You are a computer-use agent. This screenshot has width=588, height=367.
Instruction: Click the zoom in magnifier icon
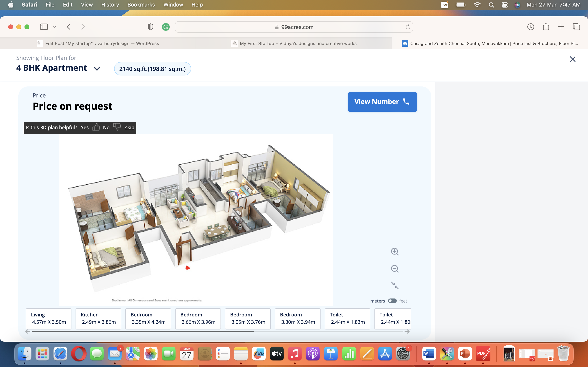(395, 251)
